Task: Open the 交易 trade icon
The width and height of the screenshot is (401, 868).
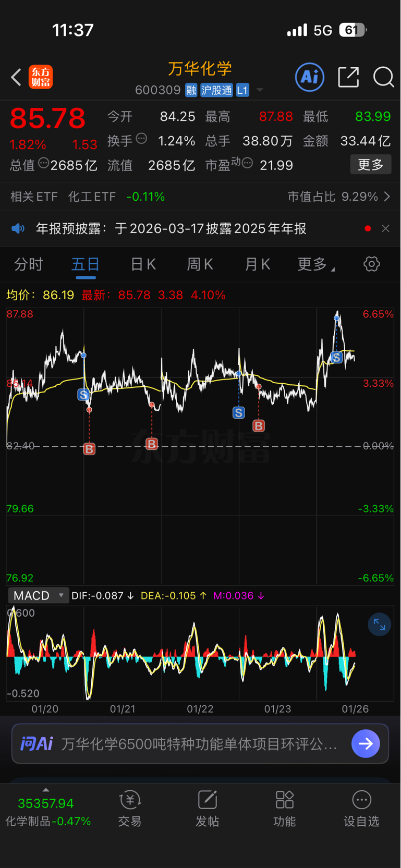Action: [x=130, y=809]
